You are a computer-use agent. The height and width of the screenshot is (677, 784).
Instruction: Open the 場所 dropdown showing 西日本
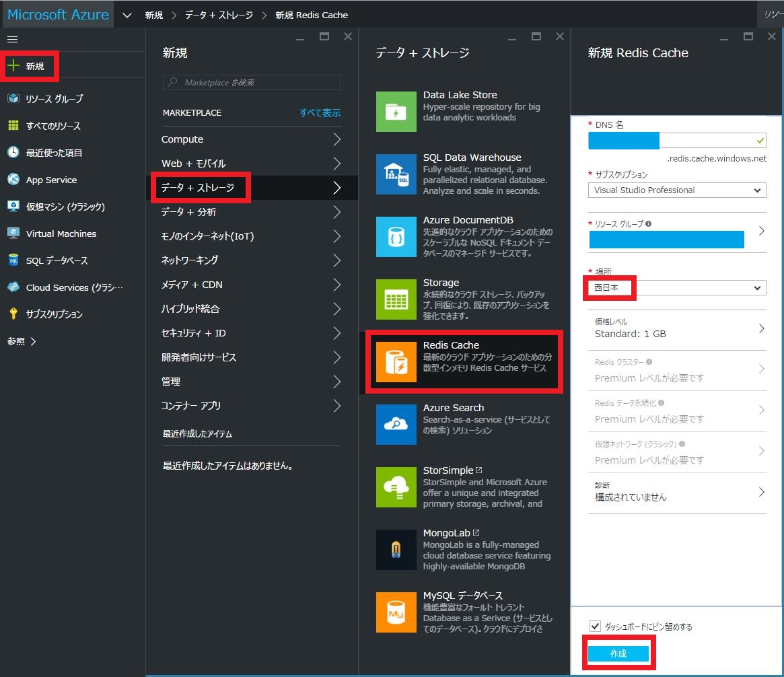(676, 287)
